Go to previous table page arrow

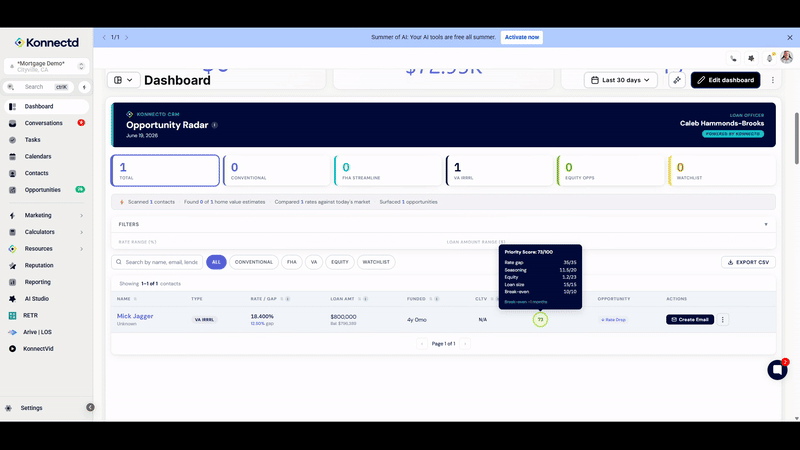pos(421,344)
